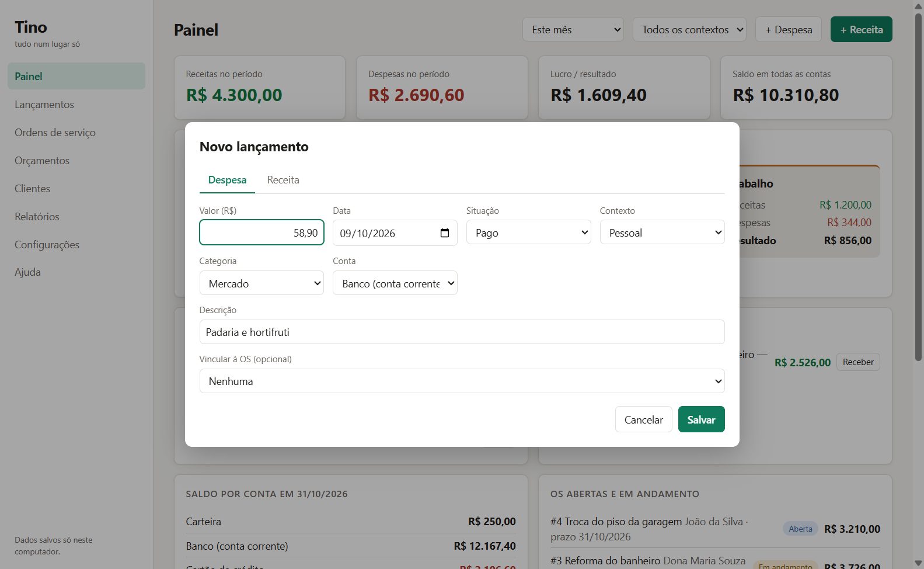The height and width of the screenshot is (569, 924).
Task: Open OS #3 Reforma do banheiro
Action: (648, 560)
